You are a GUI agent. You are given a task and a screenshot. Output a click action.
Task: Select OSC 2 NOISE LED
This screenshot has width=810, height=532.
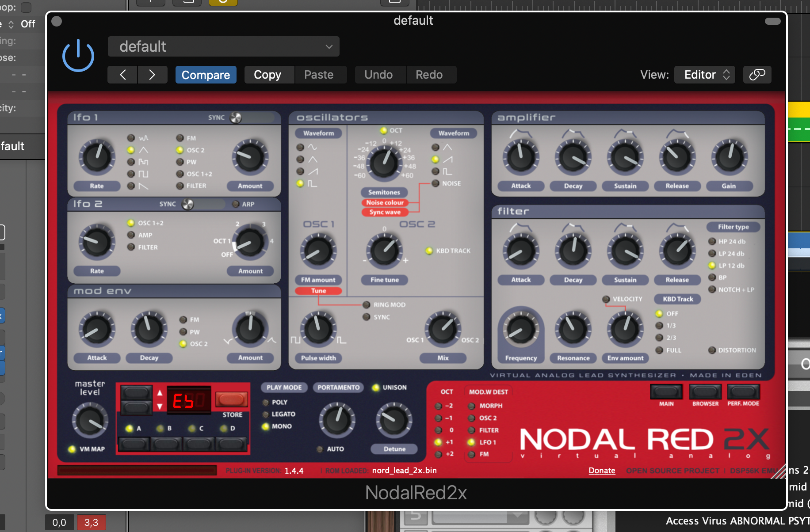[436, 183]
